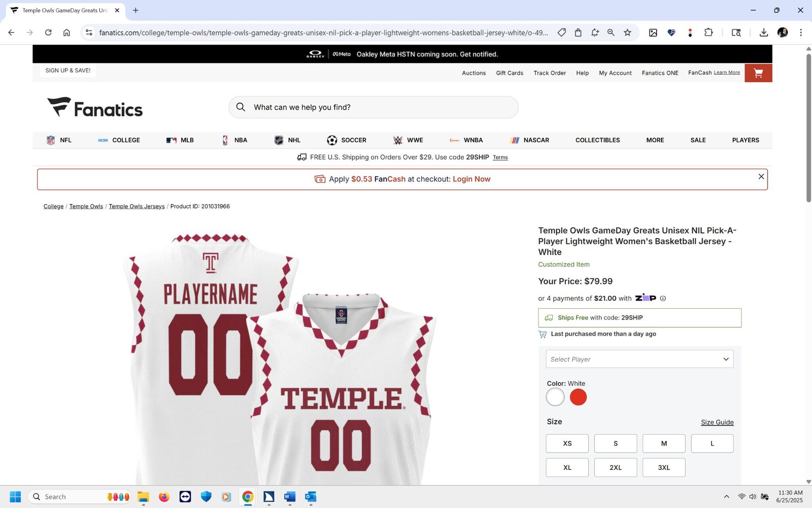Show hidden system tray icons chevron

[726, 497]
